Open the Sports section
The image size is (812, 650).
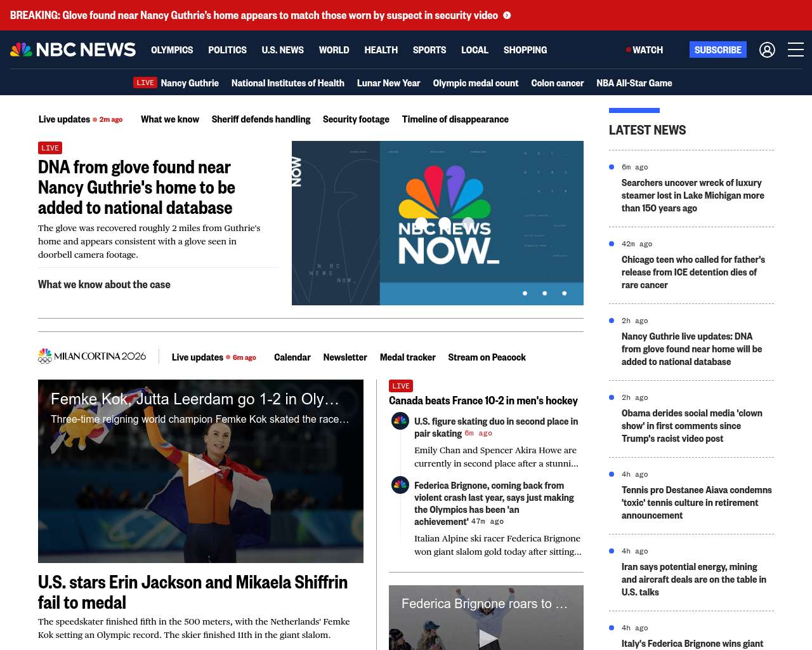[x=429, y=50]
